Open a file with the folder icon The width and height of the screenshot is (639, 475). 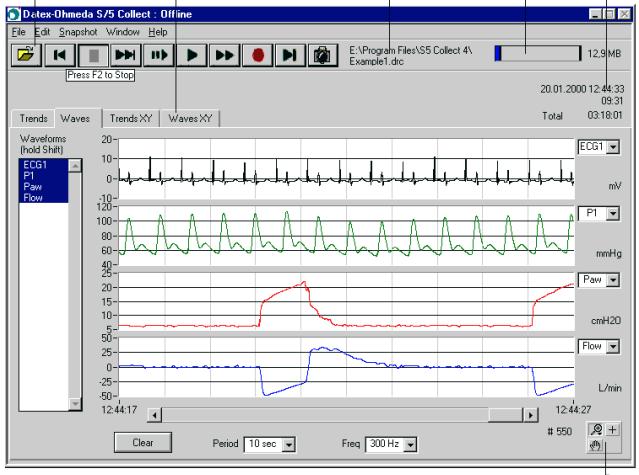coord(26,55)
